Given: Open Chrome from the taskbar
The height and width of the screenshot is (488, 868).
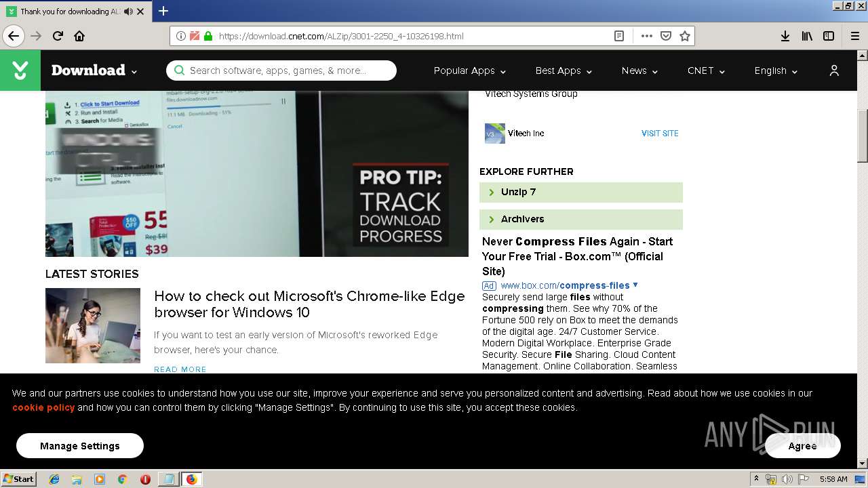Looking at the screenshot, I should (122, 479).
